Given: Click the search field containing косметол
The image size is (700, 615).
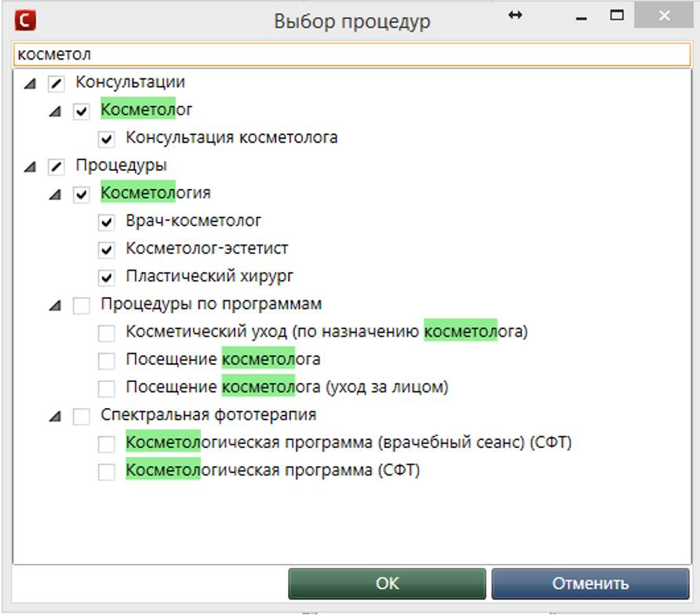Looking at the screenshot, I should (x=350, y=55).
